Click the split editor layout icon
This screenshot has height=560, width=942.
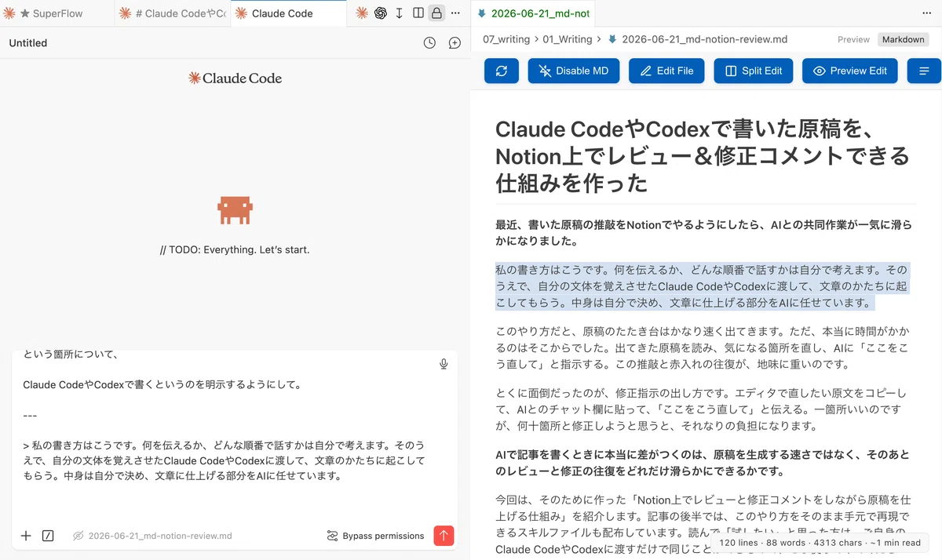click(418, 13)
